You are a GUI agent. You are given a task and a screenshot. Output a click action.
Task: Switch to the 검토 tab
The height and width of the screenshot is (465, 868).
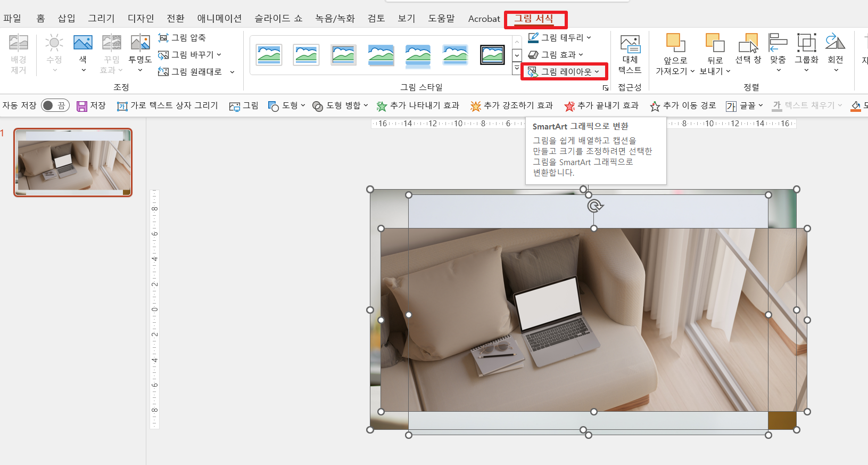pyautogui.click(x=376, y=19)
